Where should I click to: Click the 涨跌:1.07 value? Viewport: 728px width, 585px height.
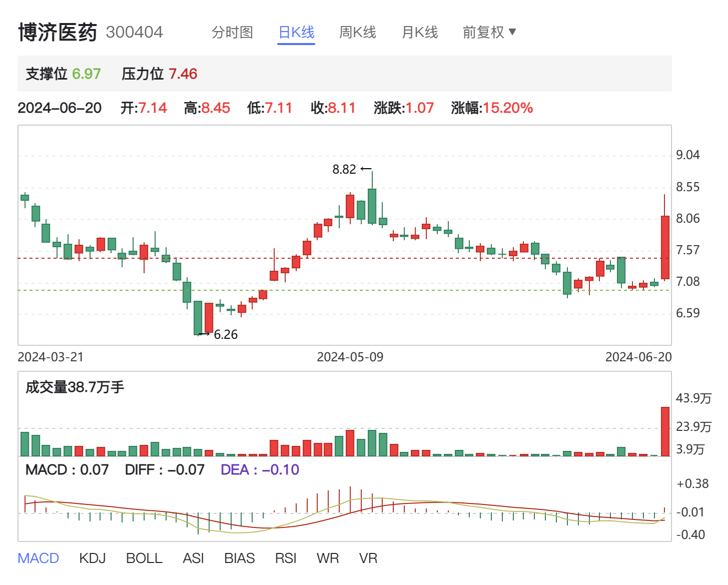tap(404, 108)
